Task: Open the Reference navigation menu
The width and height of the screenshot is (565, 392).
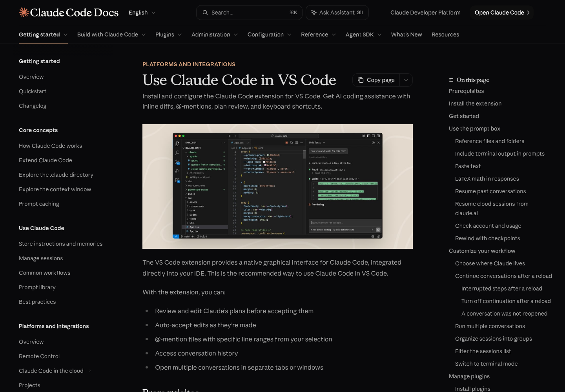Action: (x=319, y=34)
